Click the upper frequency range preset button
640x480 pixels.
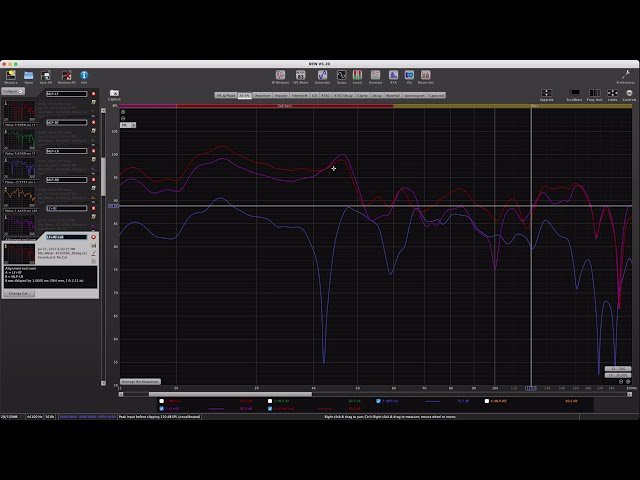point(618,369)
